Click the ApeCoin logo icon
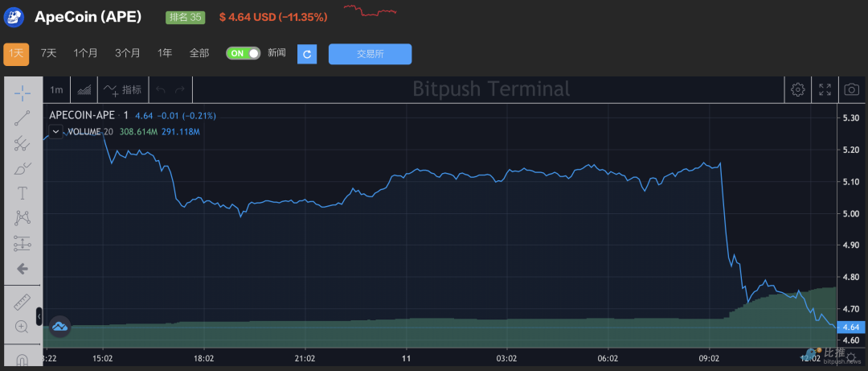868x371 pixels. pos(14,17)
